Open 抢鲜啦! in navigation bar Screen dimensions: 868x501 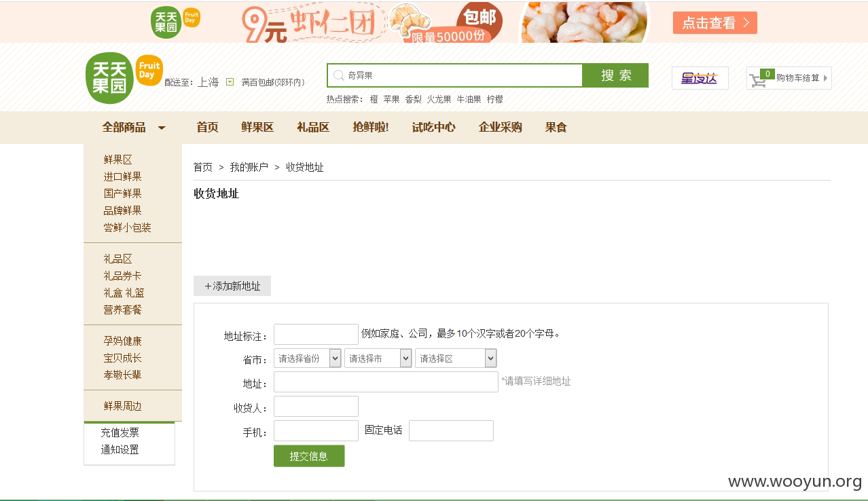click(370, 127)
